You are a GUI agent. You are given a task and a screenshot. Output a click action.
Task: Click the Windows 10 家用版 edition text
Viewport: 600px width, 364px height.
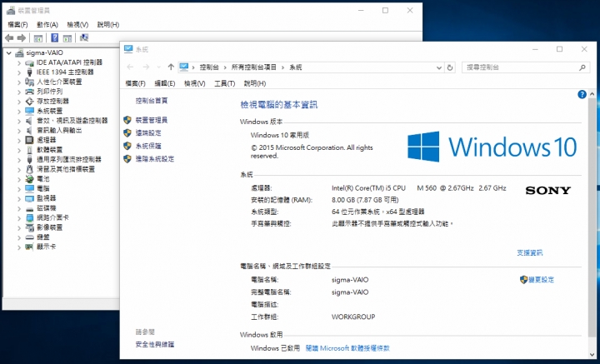pos(280,135)
